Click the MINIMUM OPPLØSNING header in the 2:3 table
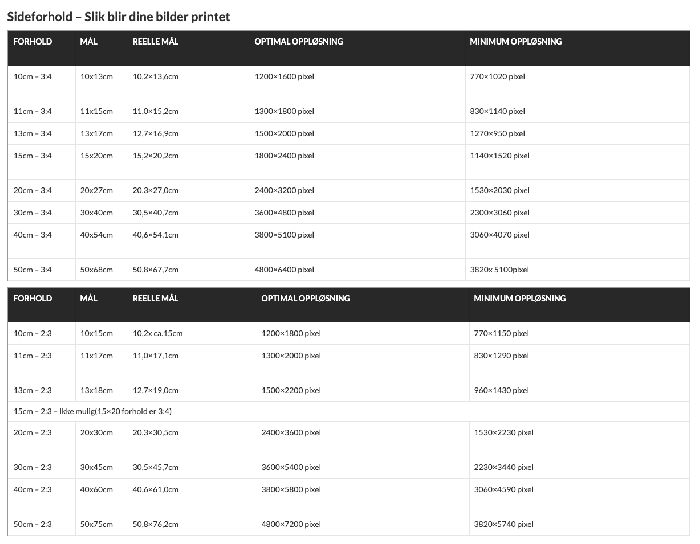 (x=519, y=298)
